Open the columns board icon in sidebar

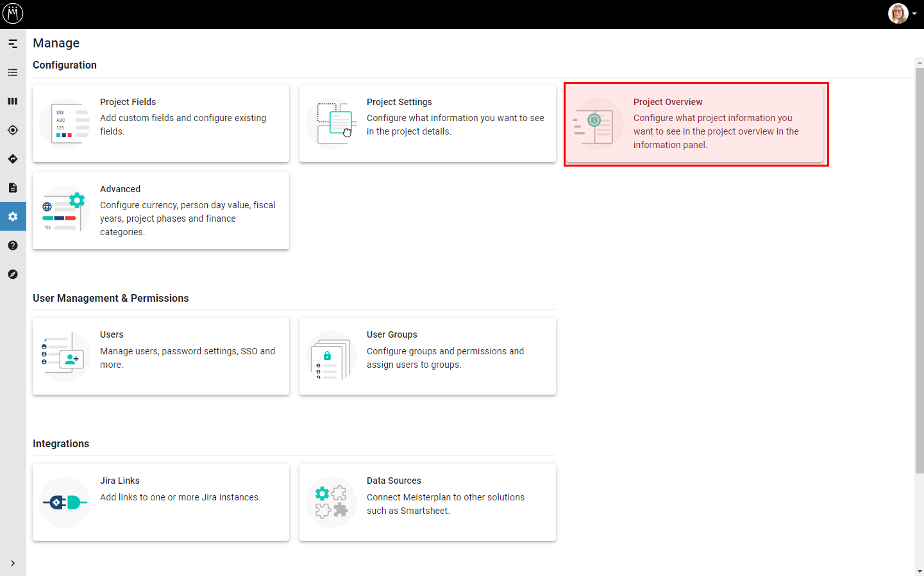click(13, 101)
